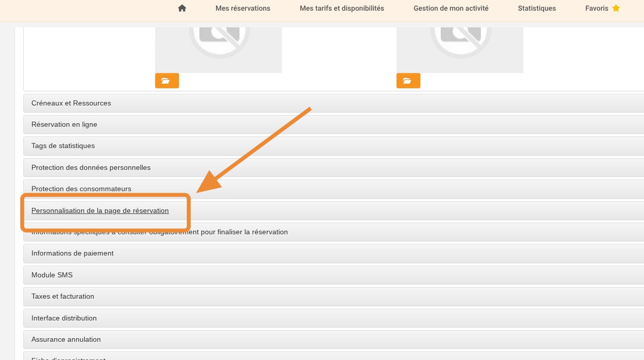644x360 pixels.
Task: Expand the Interface distribution section
Action: (334, 318)
